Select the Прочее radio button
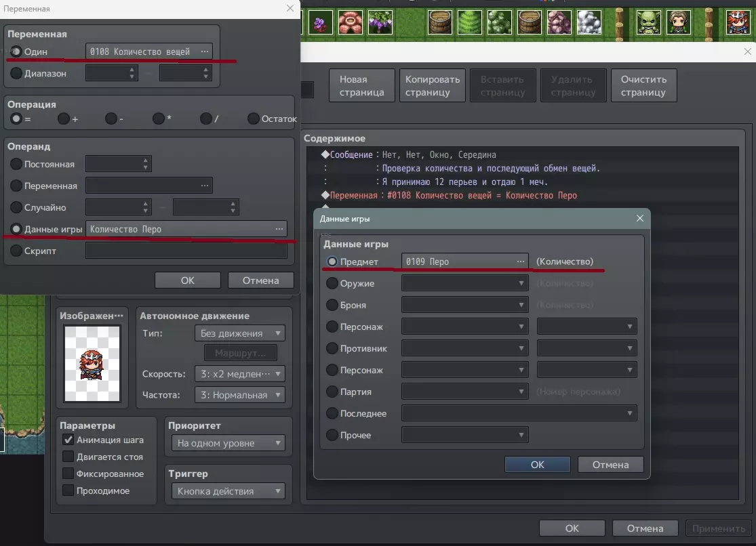Screen dimensions: 756x546 pos(332,435)
